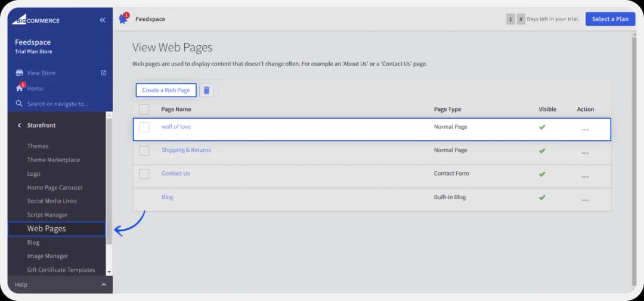Image resolution: width=644 pixels, height=301 pixels.
Task: Open Themes in Storefront menu
Action: (x=38, y=146)
